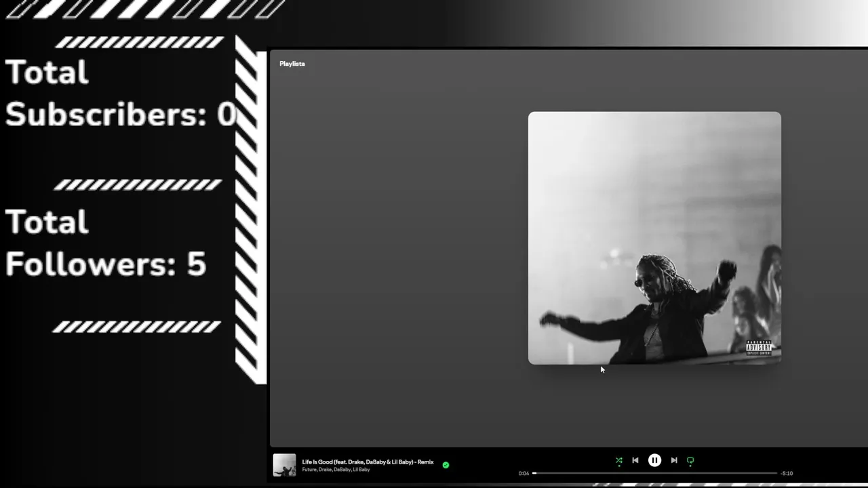Click the Life Is Good Remix song title
Image resolution: width=868 pixels, height=488 pixels.
(368, 462)
